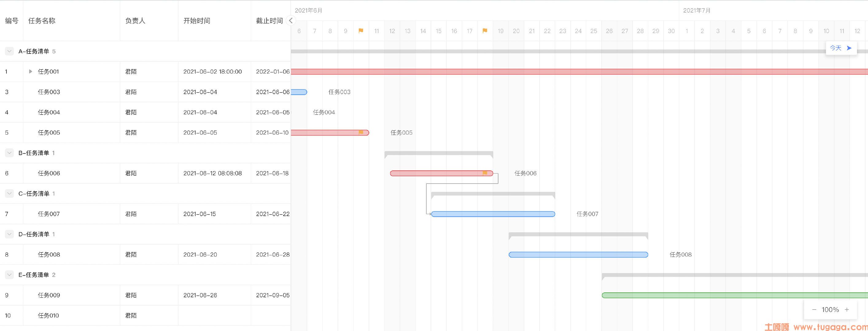Click June 20 day header
This screenshot has width=868, height=331.
click(x=516, y=31)
